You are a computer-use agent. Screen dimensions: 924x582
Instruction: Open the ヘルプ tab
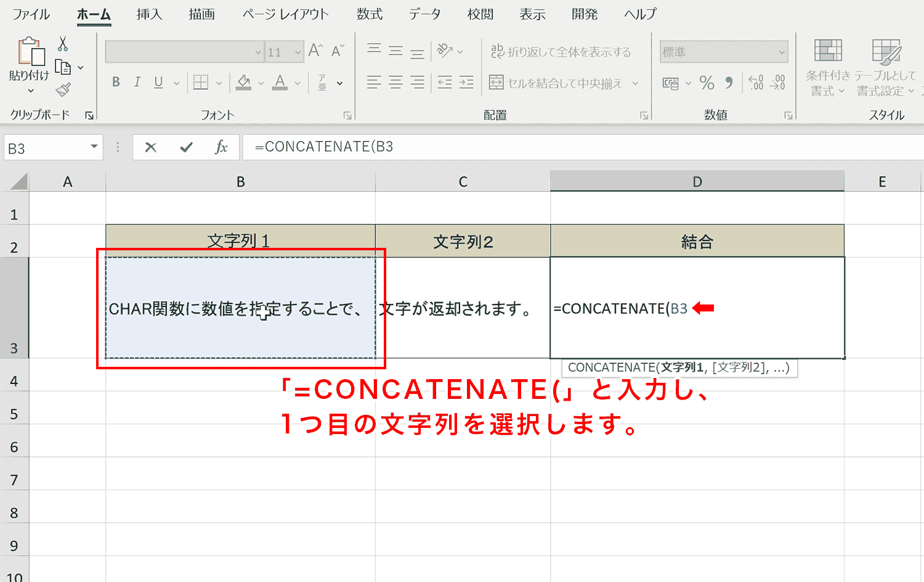641,14
